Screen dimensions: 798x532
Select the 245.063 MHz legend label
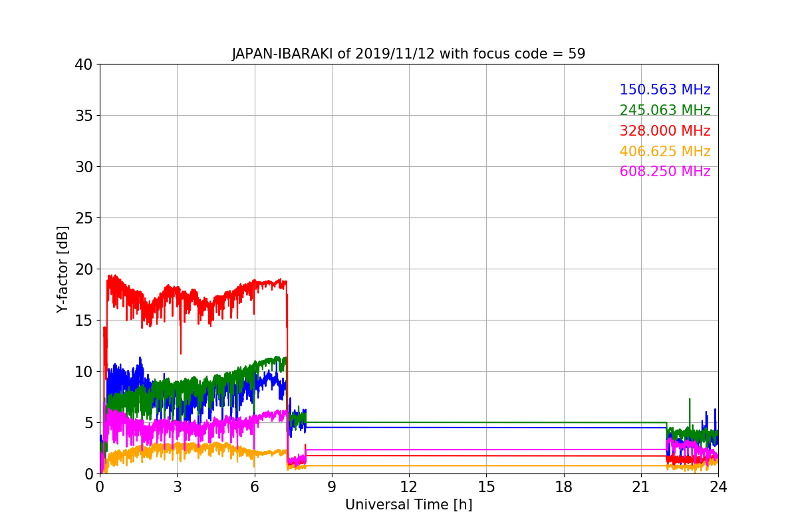665,110
